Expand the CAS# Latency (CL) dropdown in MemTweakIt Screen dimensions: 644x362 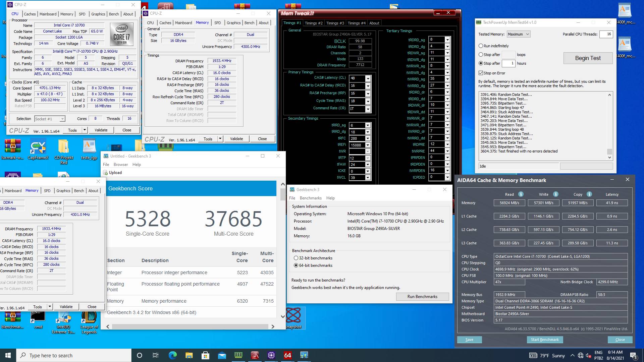click(368, 78)
